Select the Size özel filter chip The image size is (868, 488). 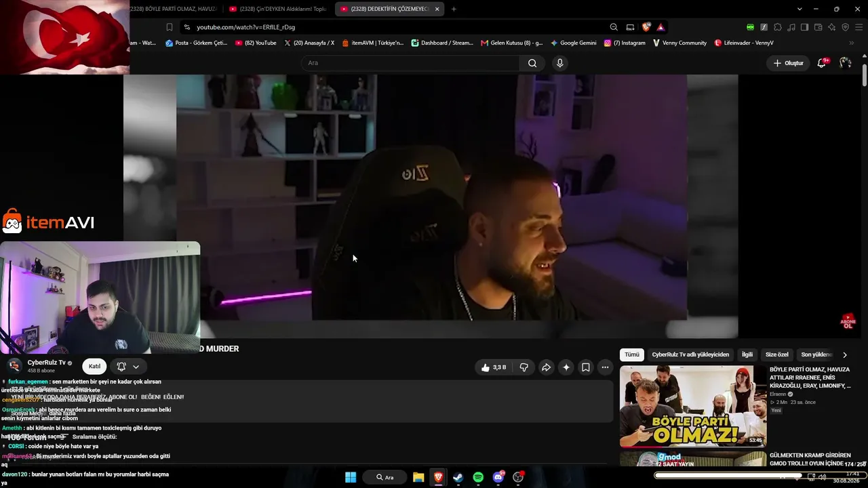coord(777,354)
